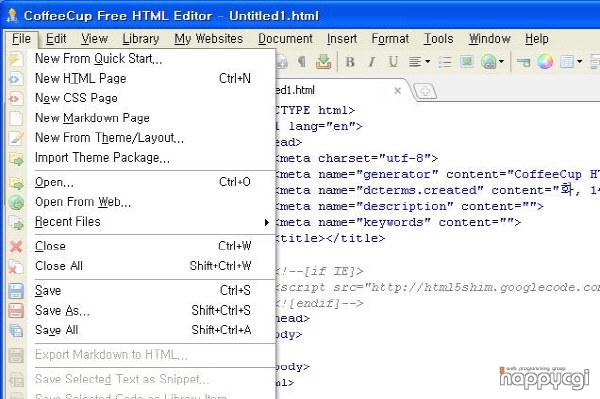The height and width of the screenshot is (399, 600).
Task: Close the Untitled1.html tab with its X
Action: (x=398, y=91)
